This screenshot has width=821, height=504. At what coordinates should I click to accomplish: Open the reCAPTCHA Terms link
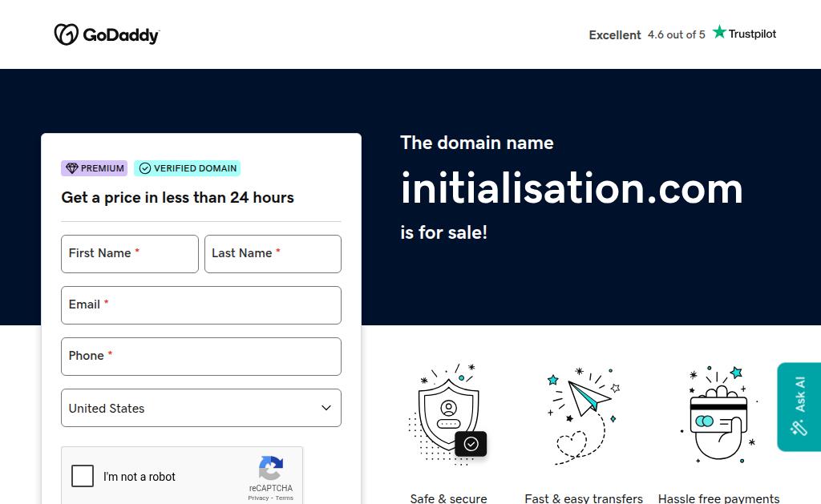285,498
